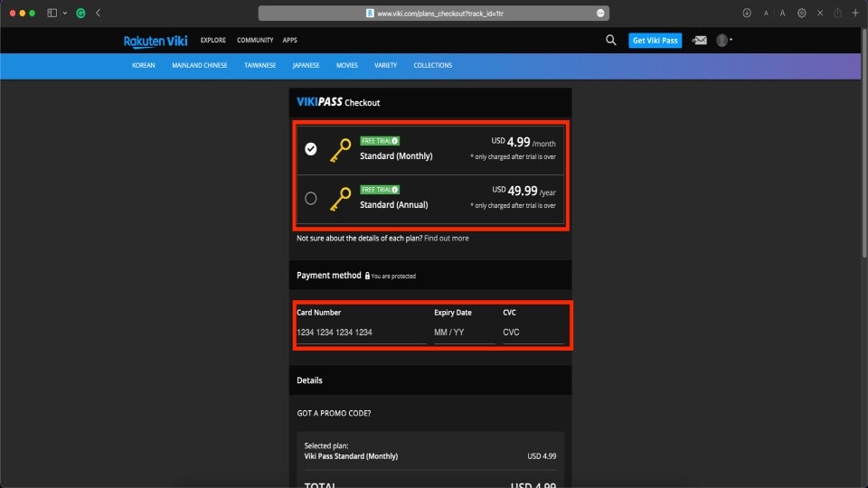
Task: Click the key icon for Monthly plan
Action: point(341,151)
